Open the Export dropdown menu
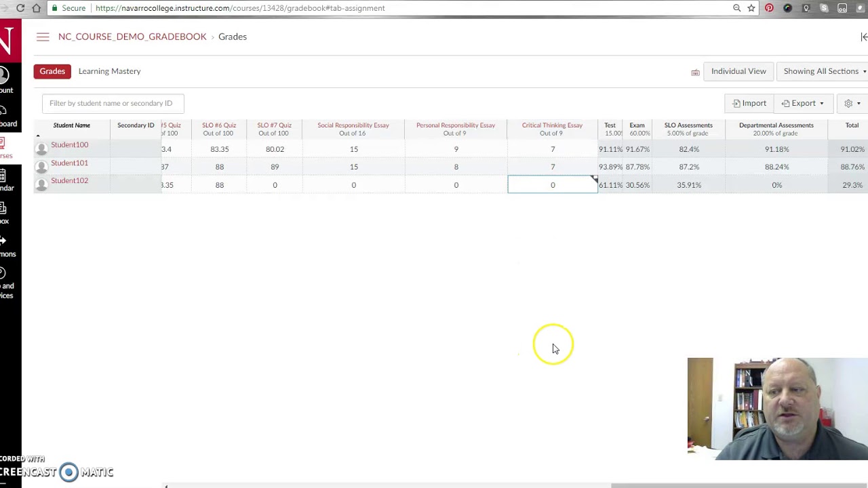Screen dimensions: 868x488 pos(803,103)
